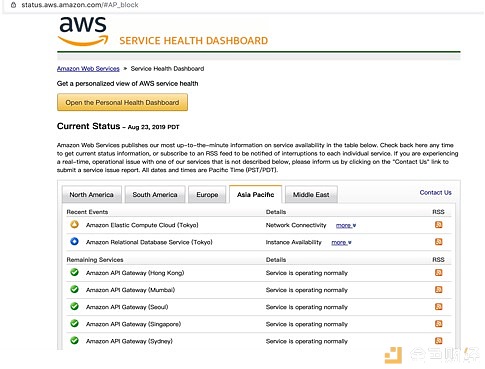Click green check icon for API Gateway Hong Kong

(74, 272)
